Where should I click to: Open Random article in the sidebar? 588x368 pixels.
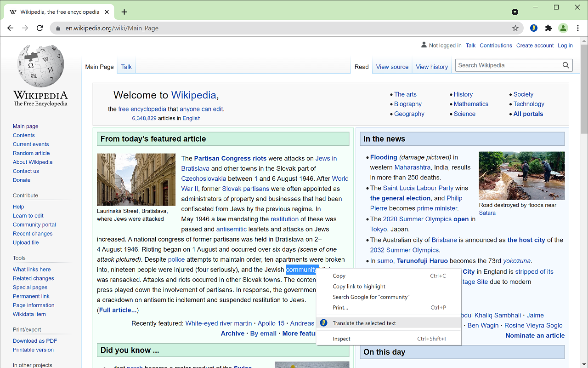tap(31, 153)
